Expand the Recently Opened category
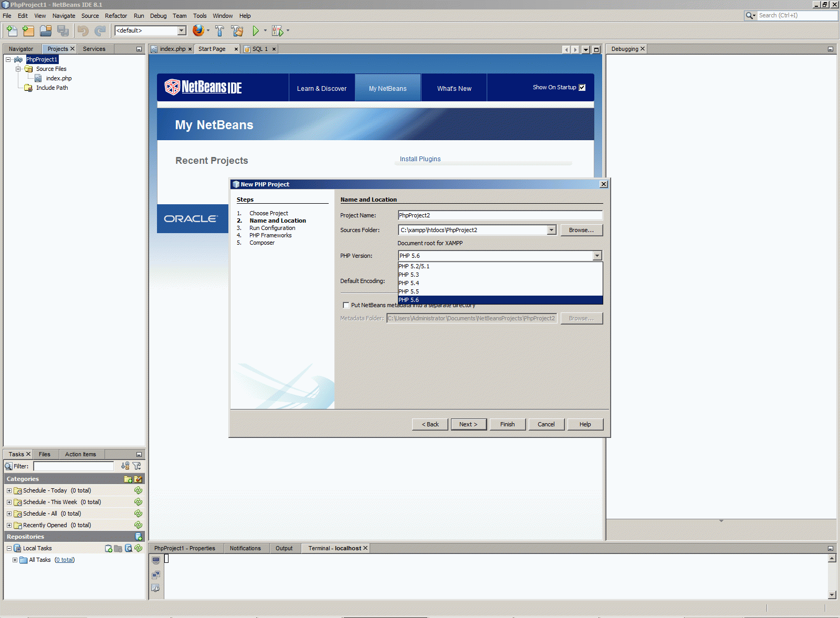The width and height of the screenshot is (840, 618). pyautogui.click(x=9, y=525)
